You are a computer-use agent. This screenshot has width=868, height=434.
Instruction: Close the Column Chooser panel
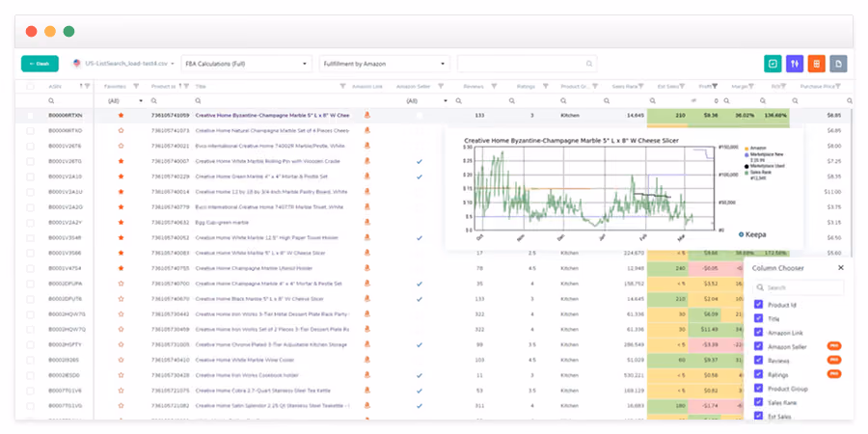(841, 268)
